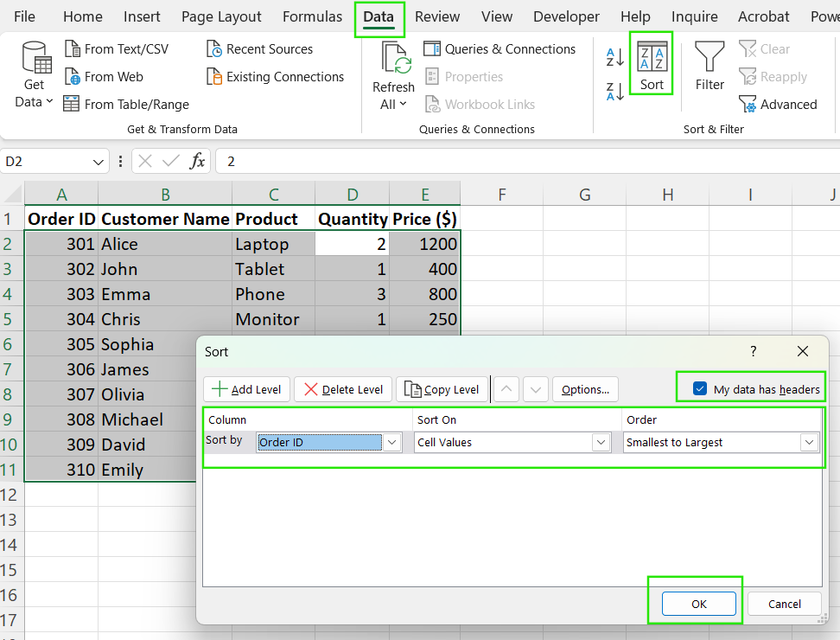
Task: Select column H header
Action: 667,194
